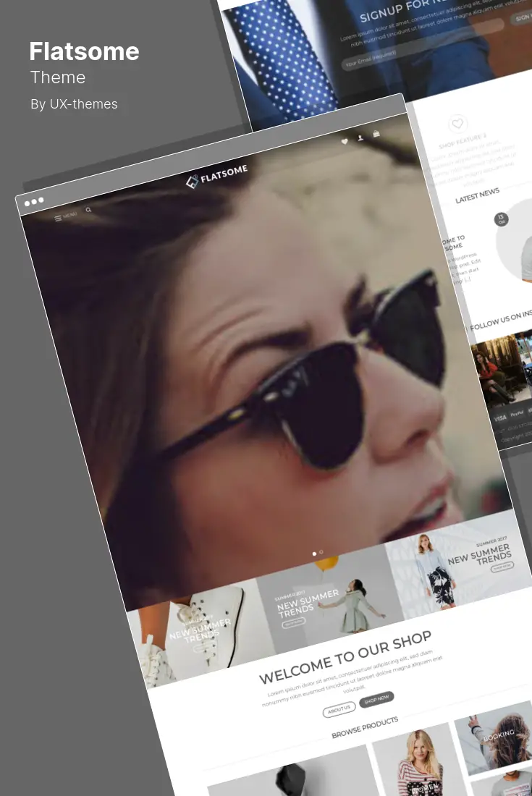Click the SHOP NOW button under welcome text
The image size is (532, 796).
tap(376, 699)
